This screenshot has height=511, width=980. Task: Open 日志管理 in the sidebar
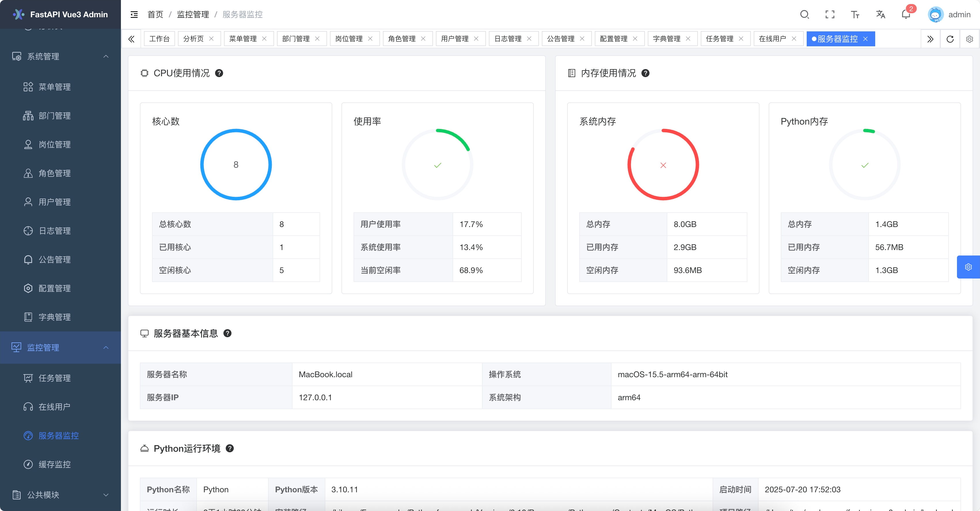60,231
